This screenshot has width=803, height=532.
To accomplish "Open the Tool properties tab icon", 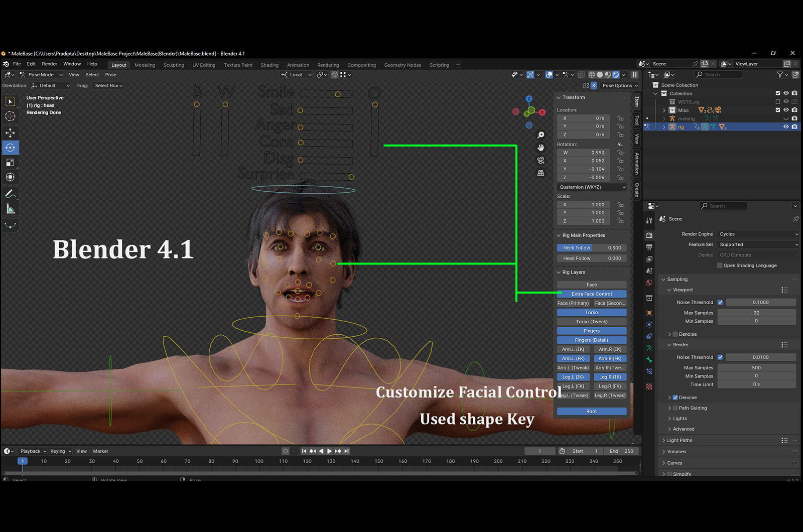I will [x=649, y=220].
